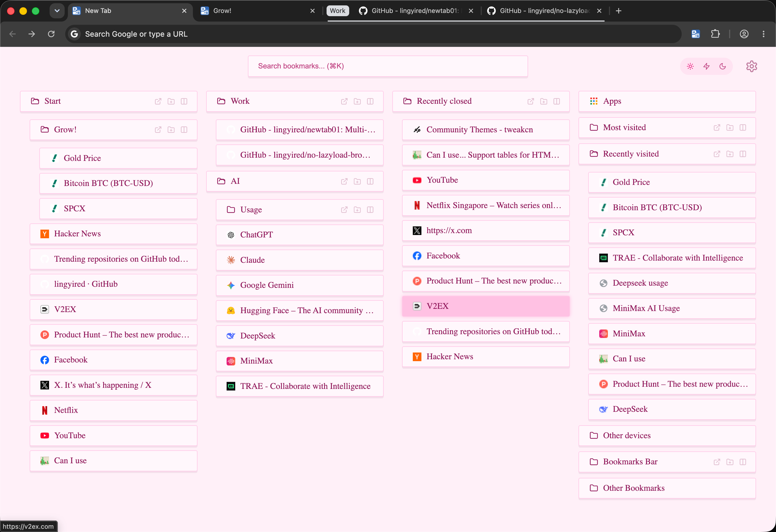The height and width of the screenshot is (532, 776).
Task: Select the lightning-bolt theme mode
Action: point(706,66)
